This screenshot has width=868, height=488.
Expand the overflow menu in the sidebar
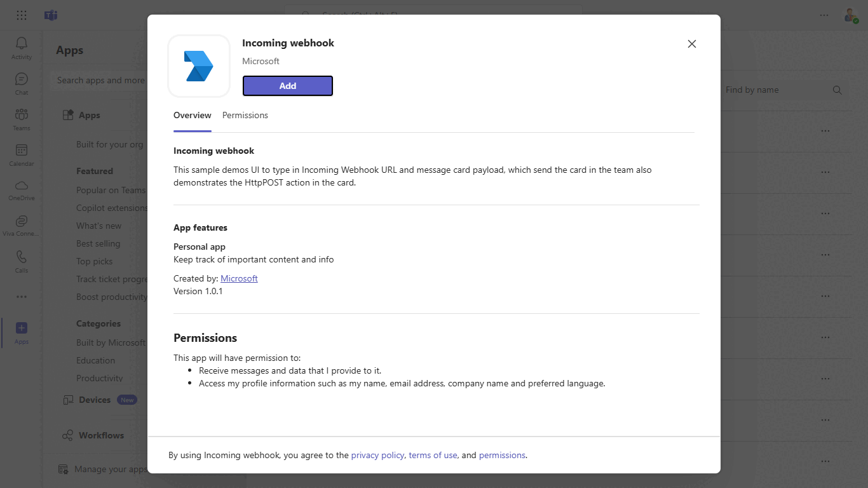(x=21, y=296)
